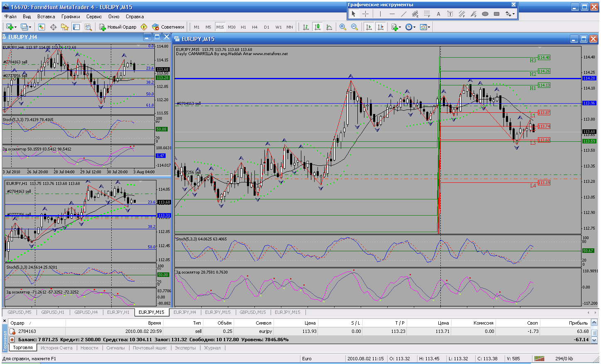Select the Ellipse drawing tool

click(x=485, y=14)
